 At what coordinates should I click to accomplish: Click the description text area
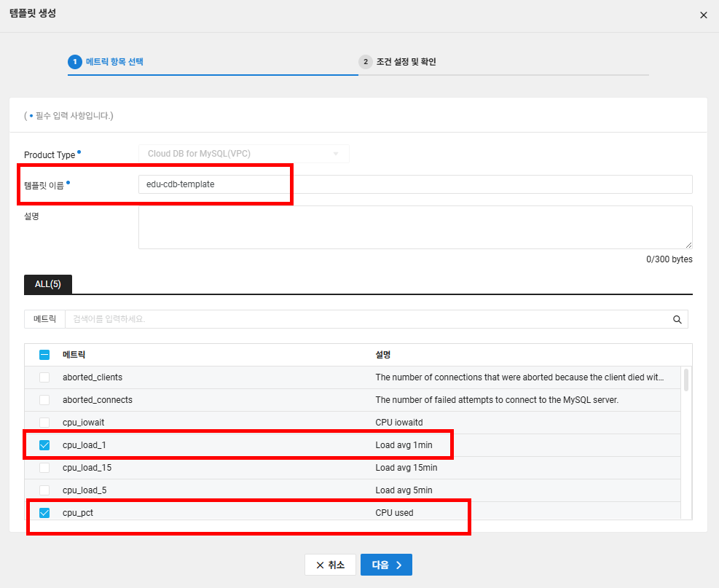[x=414, y=227]
